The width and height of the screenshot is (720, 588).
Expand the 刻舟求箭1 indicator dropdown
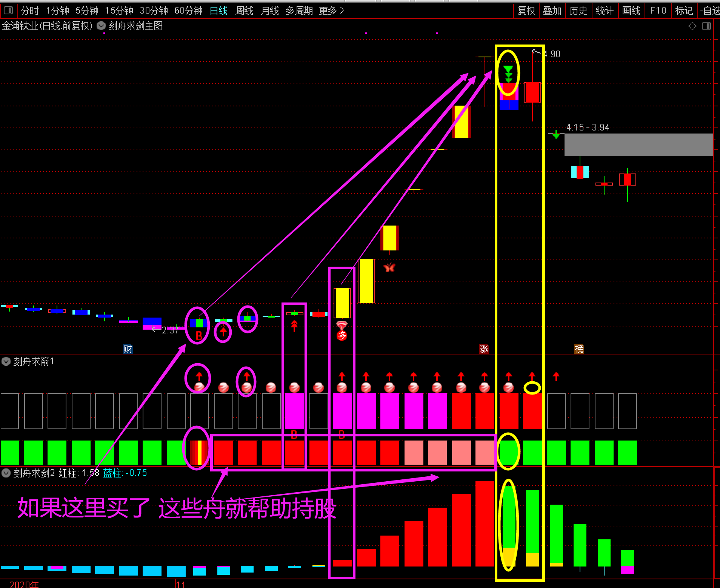(6, 362)
